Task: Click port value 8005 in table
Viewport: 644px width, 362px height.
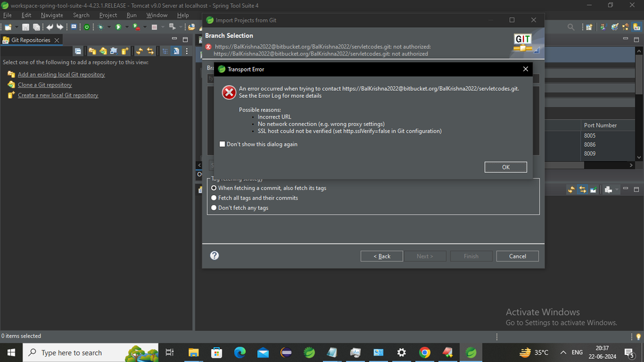Action: click(589, 135)
